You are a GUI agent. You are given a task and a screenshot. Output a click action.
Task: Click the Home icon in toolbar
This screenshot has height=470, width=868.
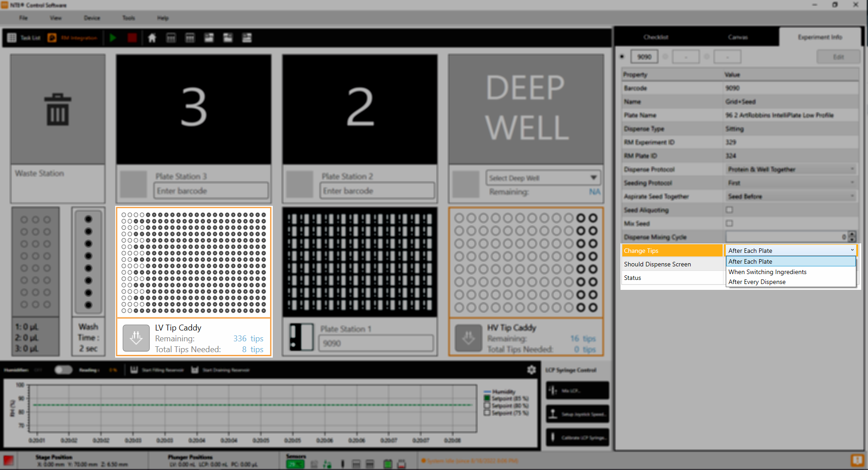pyautogui.click(x=152, y=38)
